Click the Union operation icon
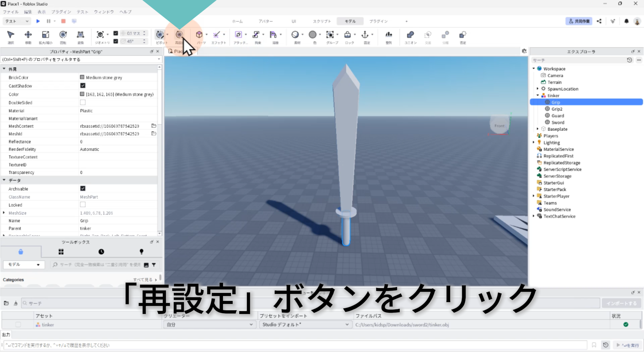The height and width of the screenshot is (362, 644). coord(410,35)
